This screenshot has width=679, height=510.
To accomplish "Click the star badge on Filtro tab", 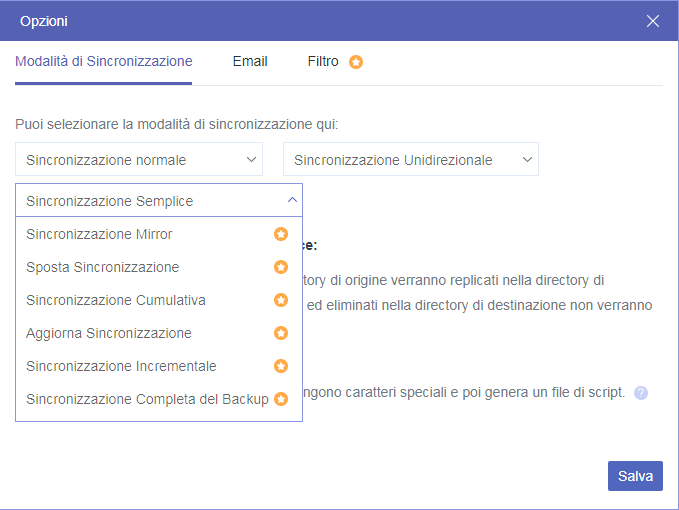I will 356,62.
